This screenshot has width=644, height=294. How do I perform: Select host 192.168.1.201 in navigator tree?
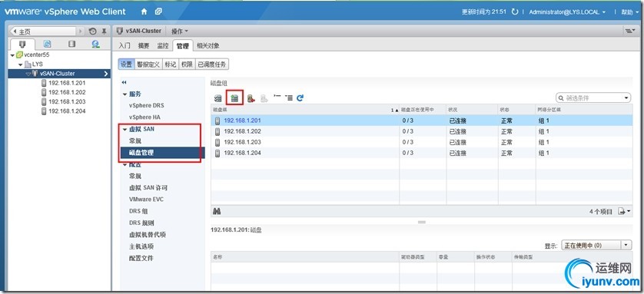point(67,83)
